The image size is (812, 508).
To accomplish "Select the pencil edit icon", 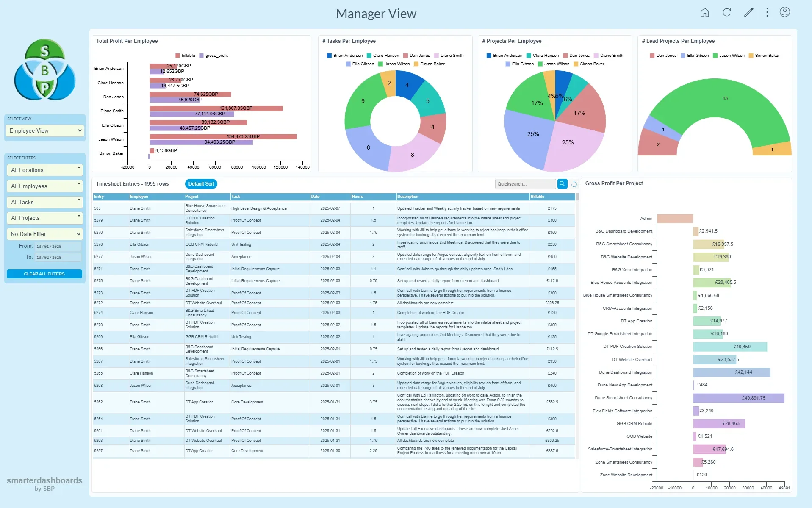I will pyautogui.click(x=748, y=12).
